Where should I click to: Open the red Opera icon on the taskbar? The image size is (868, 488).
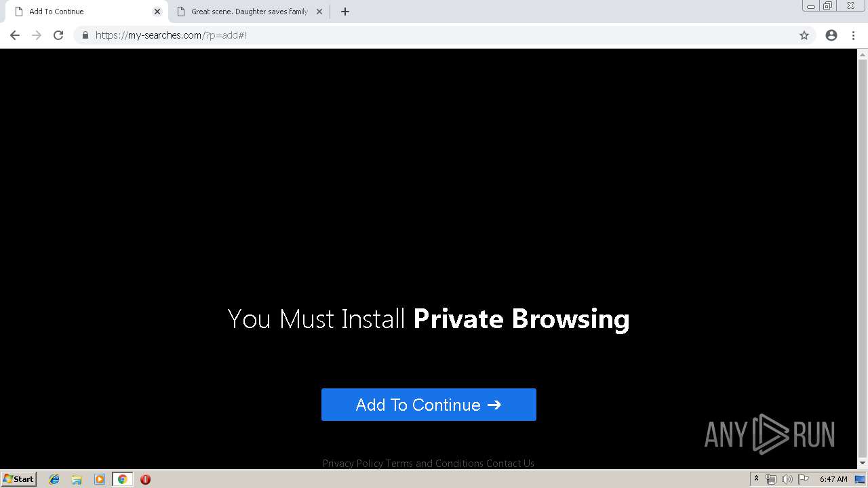click(x=145, y=479)
